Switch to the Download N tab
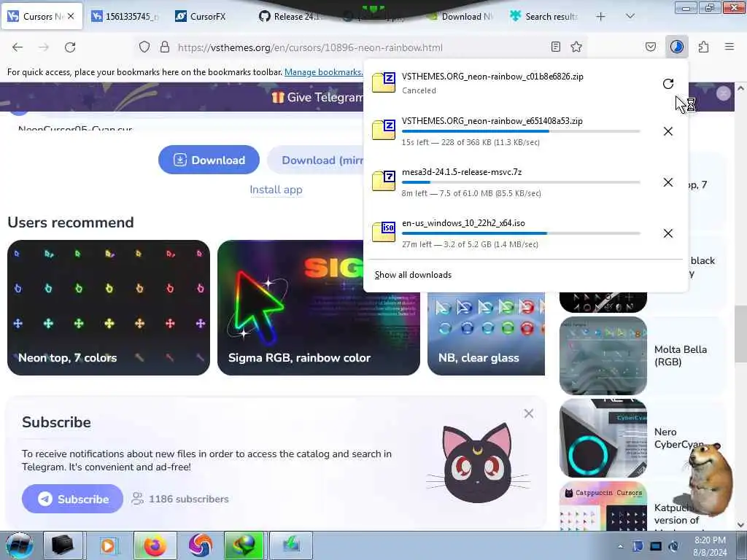The image size is (747, 560). click(460, 16)
